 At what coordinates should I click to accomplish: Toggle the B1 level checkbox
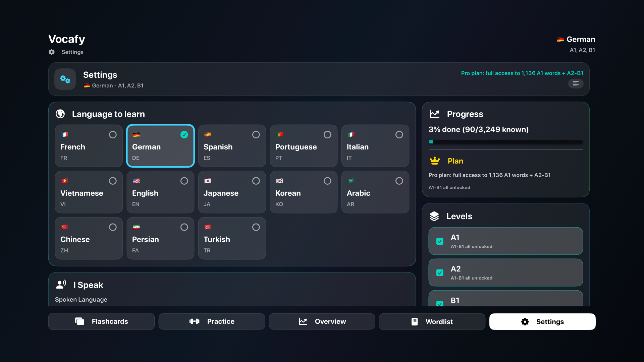click(x=440, y=303)
